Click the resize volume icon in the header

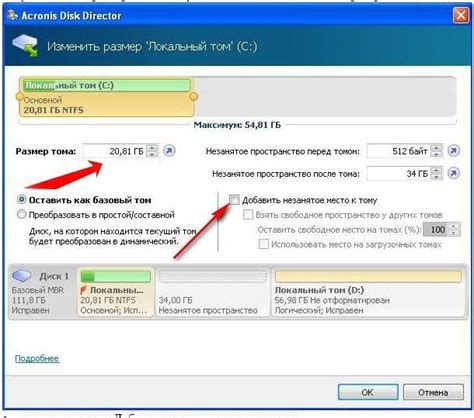[x=25, y=45]
